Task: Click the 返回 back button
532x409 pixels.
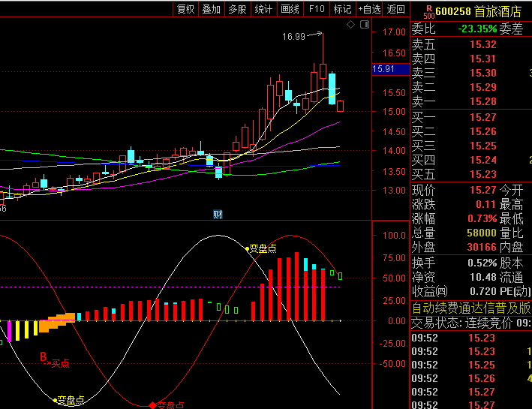Action: (x=396, y=9)
